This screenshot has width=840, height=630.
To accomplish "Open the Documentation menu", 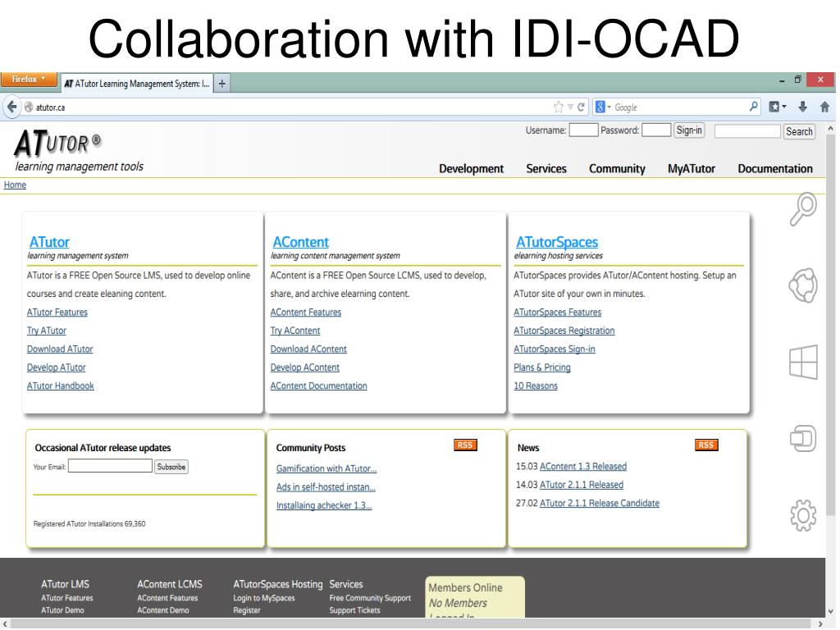I will (x=774, y=169).
